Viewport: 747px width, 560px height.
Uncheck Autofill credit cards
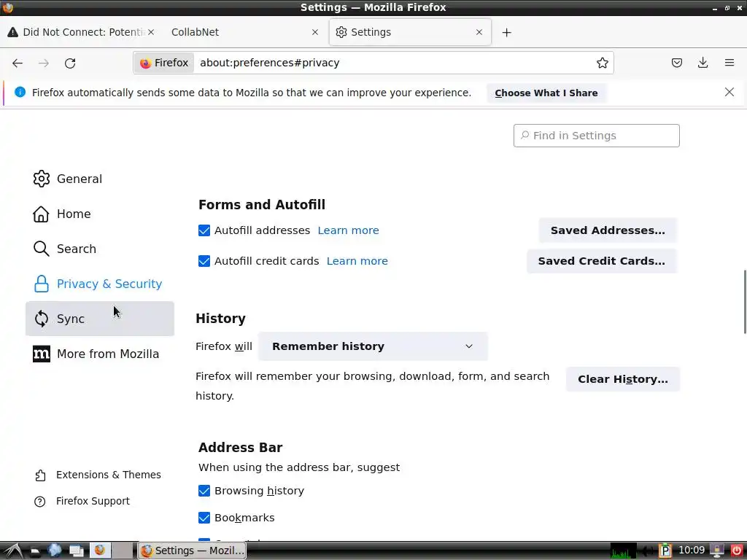click(204, 262)
